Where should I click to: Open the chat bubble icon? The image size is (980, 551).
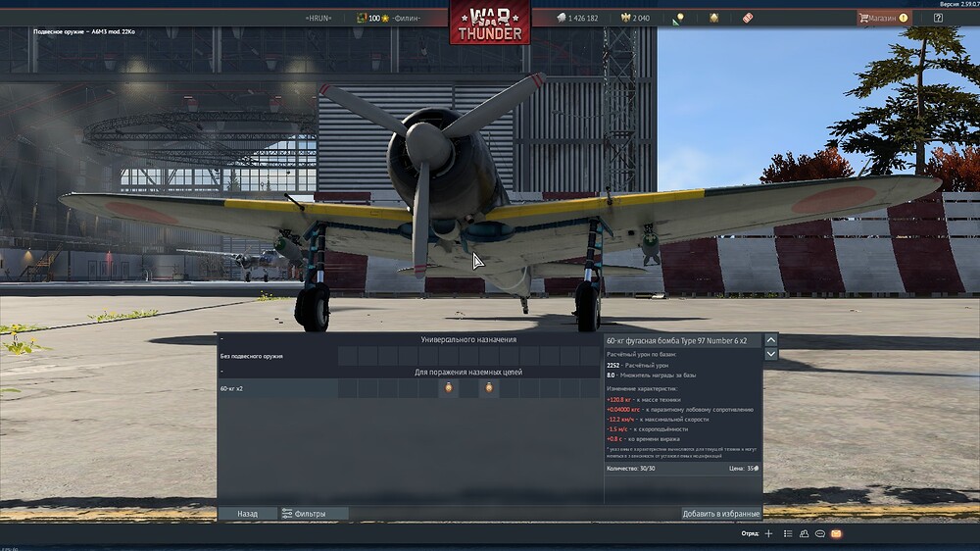click(x=820, y=533)
